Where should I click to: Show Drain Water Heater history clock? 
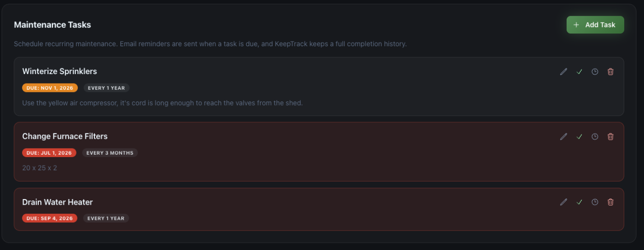pyautogui.click(x=595, y=202)
